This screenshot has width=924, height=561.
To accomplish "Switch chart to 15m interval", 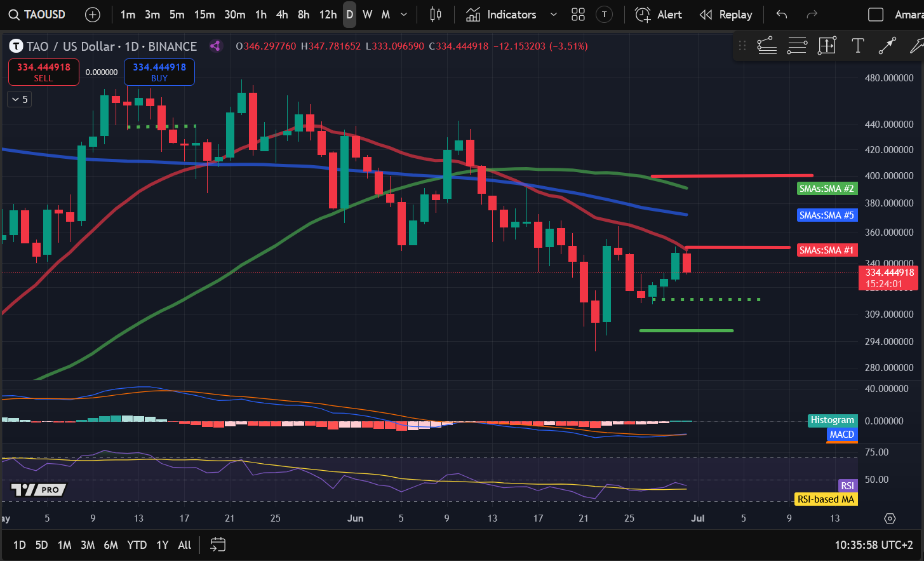I will 204,15.
